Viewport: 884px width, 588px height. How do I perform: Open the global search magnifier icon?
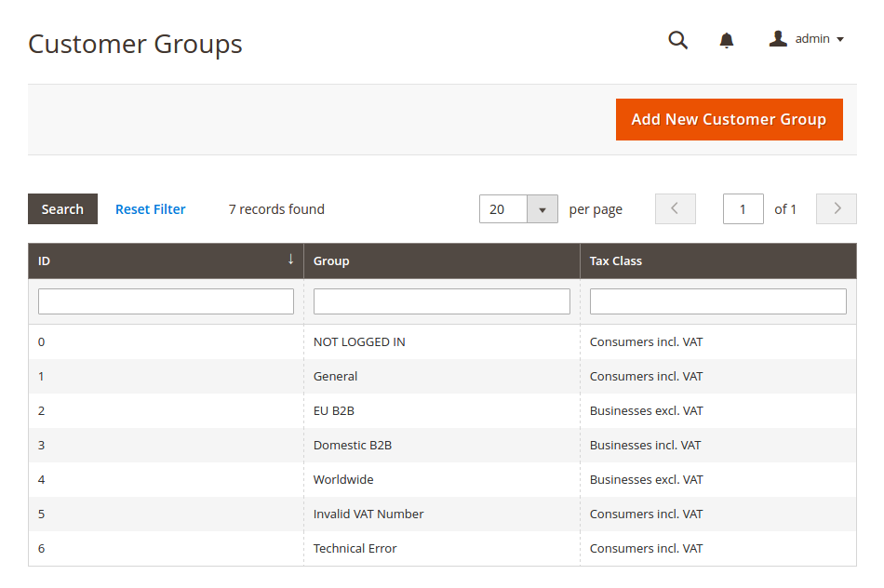tap(677, 39)
